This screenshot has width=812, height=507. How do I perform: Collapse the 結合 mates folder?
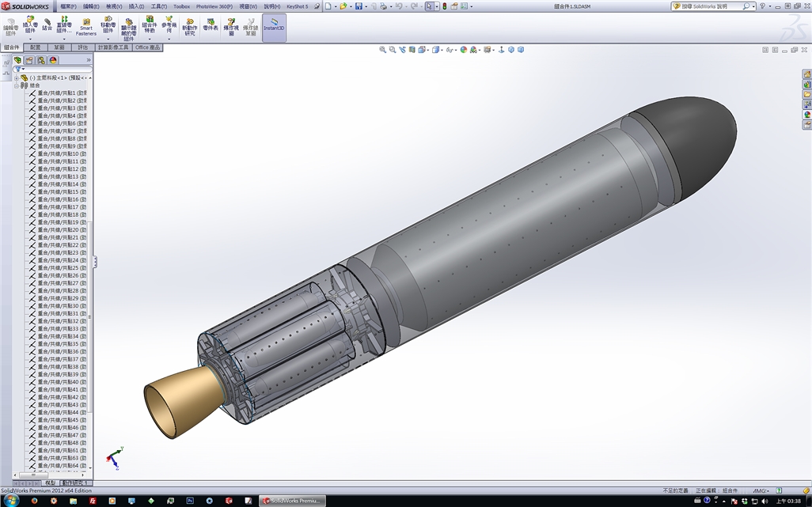(16, 86)
